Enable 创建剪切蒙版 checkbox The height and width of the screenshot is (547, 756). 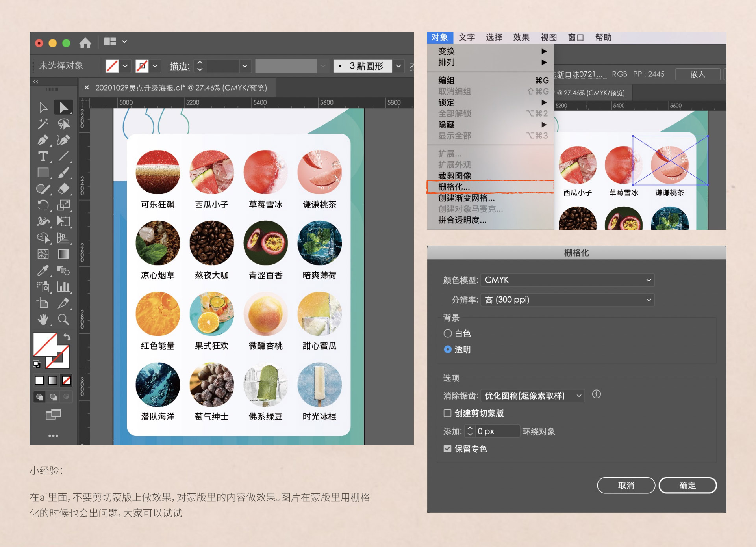[448, 413]
